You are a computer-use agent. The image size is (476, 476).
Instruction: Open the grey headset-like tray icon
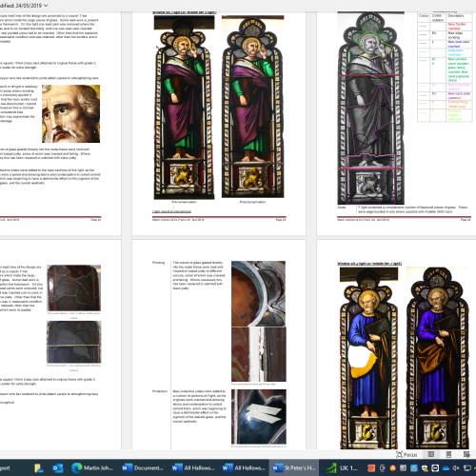pyautogui.click(x=382, y=468)
